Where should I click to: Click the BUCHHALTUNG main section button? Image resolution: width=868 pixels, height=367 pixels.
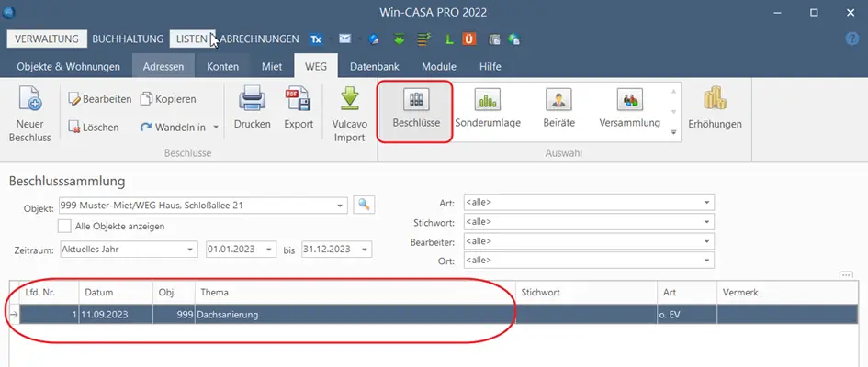coord(128,39)
